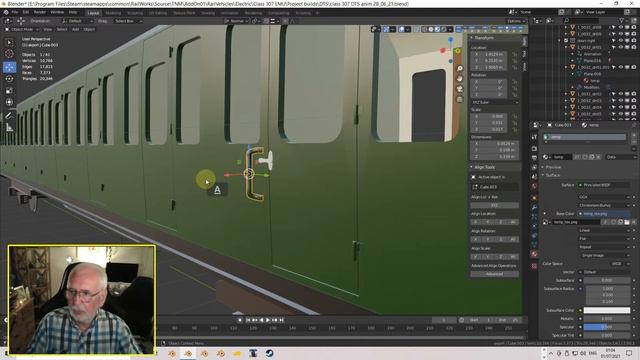Image resolution: width=640 pixels, height=360 pixels.
Task: Toggle X-ray mode button in header
Action: coord(417,29)
